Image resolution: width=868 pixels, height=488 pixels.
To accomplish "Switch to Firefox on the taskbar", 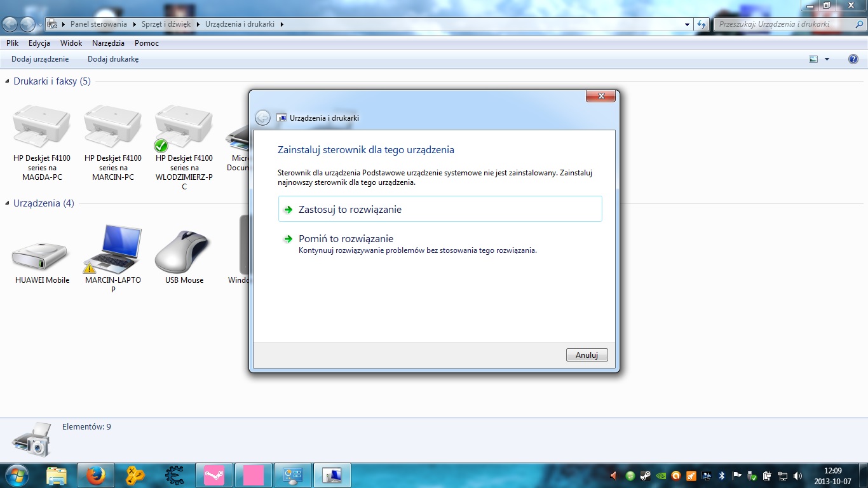I will tap(96, 475).
